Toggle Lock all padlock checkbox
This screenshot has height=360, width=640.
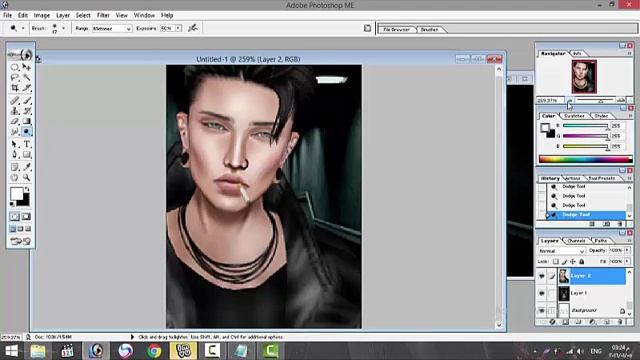click(582, 261)
